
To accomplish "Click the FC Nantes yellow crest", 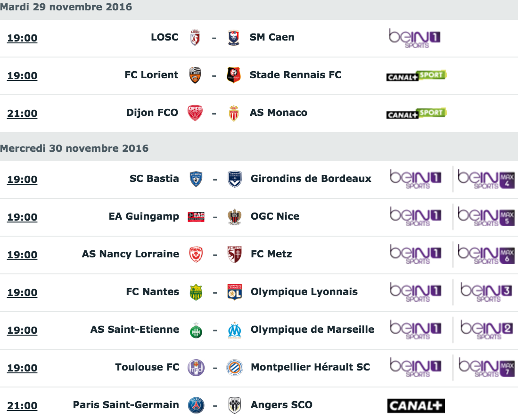I will (196, 292).
